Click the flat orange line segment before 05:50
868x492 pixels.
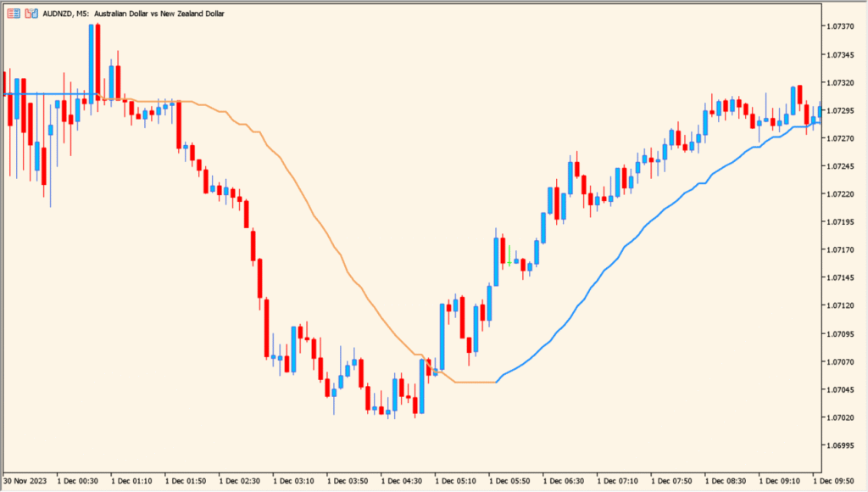coord(475,383)
